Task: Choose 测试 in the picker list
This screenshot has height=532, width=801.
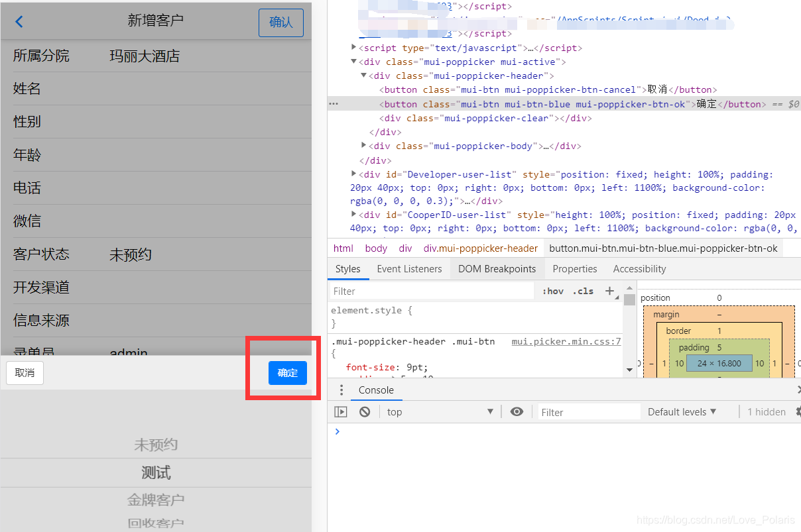Action: (156, 472)
